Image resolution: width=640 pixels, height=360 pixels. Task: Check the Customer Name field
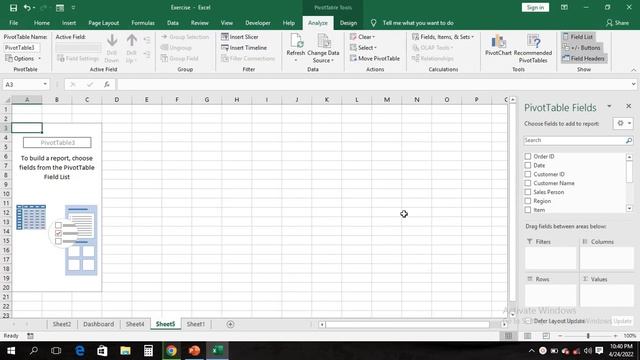coord(528,183)
